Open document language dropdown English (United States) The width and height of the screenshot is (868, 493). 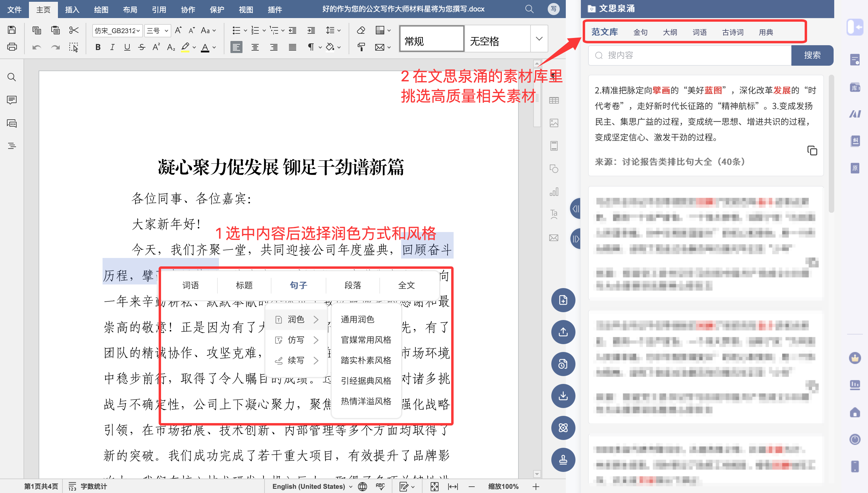click(x=312, y=487)
